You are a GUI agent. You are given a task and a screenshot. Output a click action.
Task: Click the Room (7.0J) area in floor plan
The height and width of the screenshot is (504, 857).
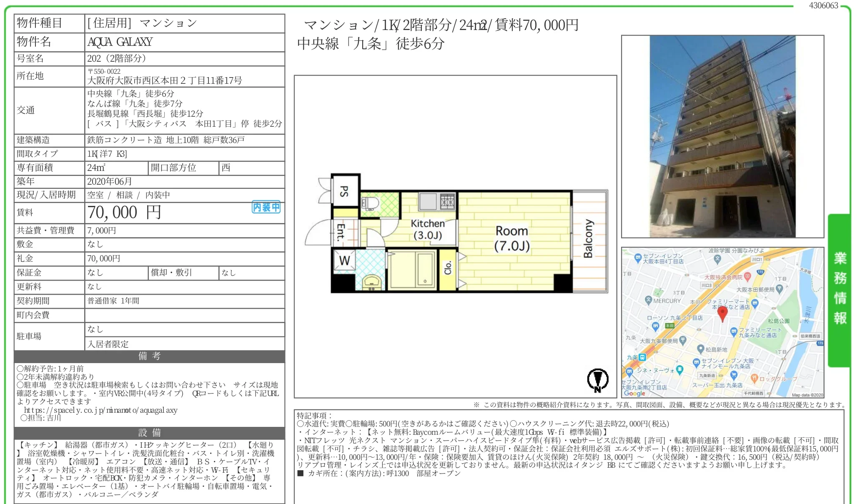(x=512, y=238)
